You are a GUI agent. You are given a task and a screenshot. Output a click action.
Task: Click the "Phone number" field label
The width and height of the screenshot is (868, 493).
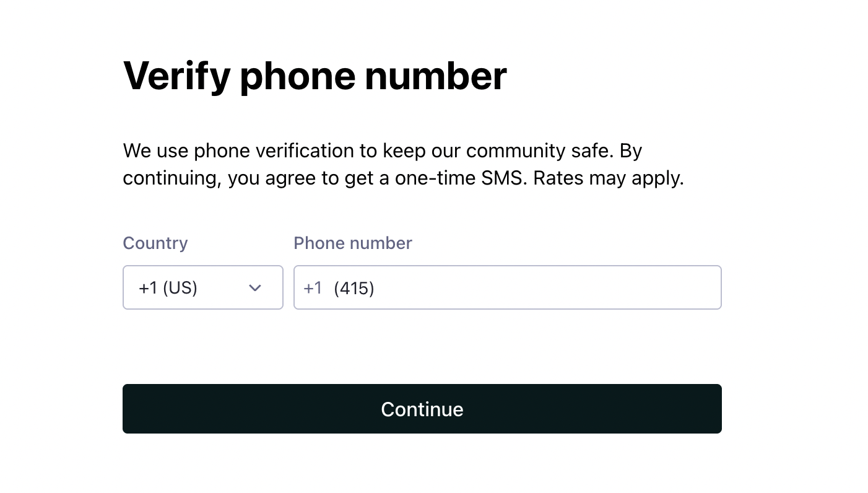click(352, 243)
